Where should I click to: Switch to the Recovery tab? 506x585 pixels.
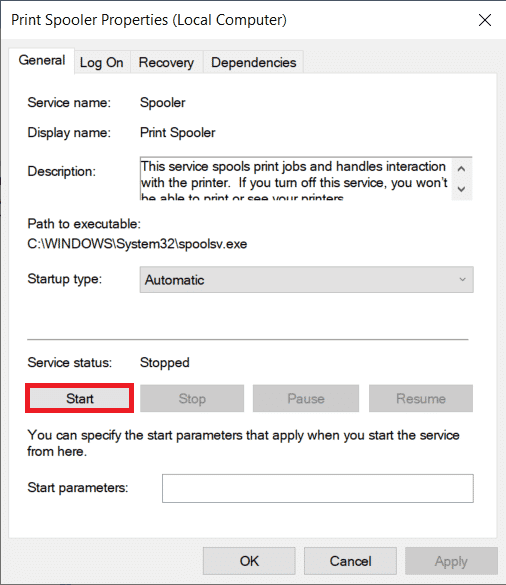click(x=166, y=62)
